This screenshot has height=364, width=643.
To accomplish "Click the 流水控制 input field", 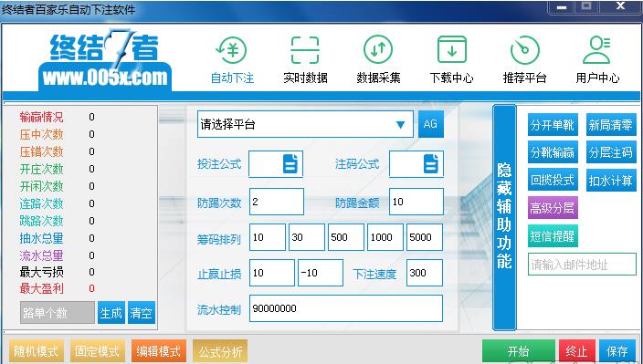I will (346, 308).
